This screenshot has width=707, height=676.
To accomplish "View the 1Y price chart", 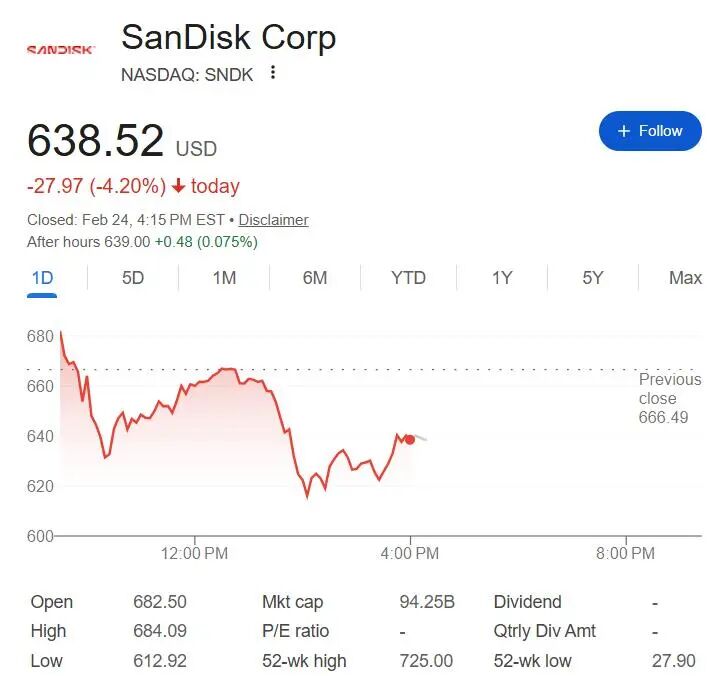I will (x=502, y=278).
